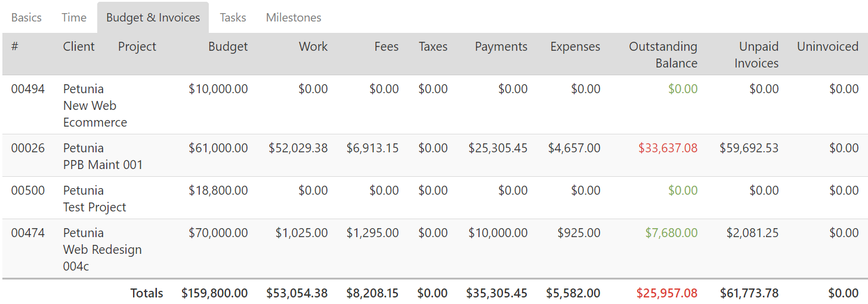Click the Uninvoiced column header
Screen dimensions: 868x304
(827, 47)
